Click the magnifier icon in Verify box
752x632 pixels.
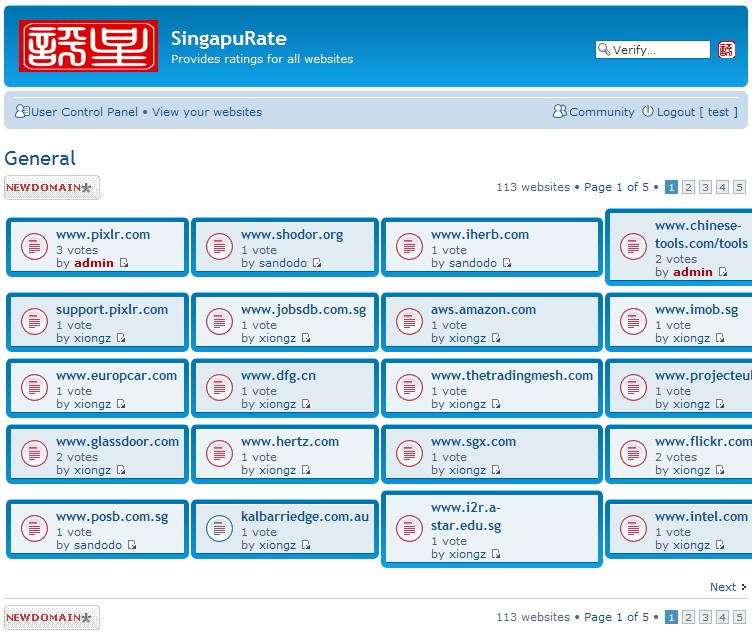(x=604, y=49)
